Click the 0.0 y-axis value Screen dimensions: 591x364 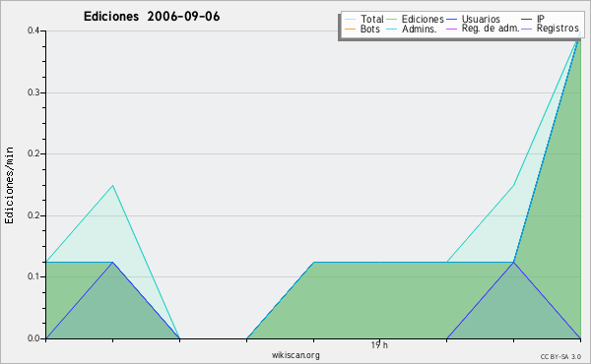[33, 338]
